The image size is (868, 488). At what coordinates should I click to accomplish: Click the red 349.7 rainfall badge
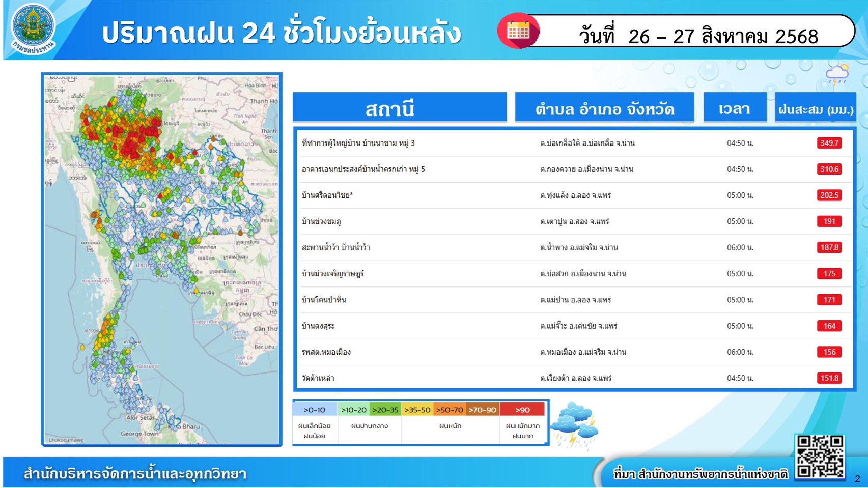(x=829, y=143)
